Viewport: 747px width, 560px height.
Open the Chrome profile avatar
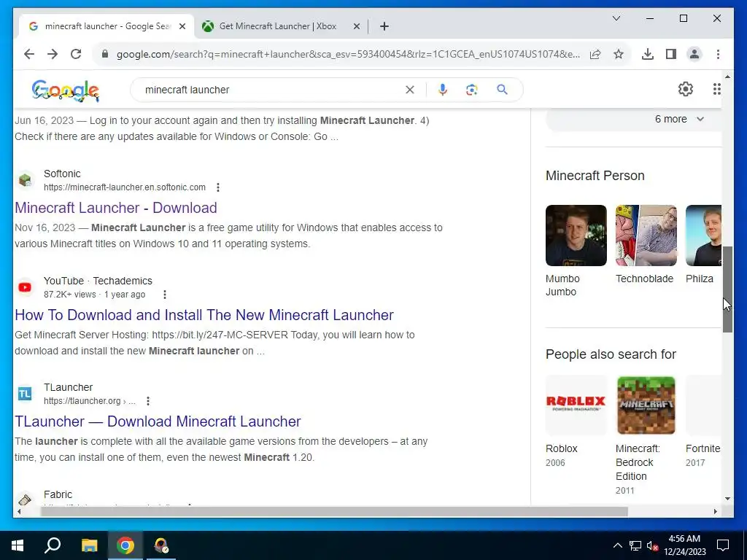pos(694,54)
